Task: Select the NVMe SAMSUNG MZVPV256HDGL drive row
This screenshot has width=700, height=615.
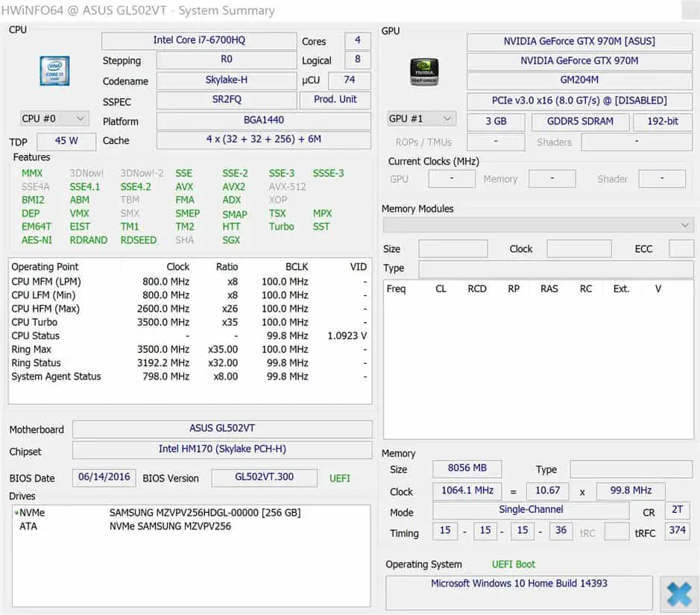Action: 191,513
